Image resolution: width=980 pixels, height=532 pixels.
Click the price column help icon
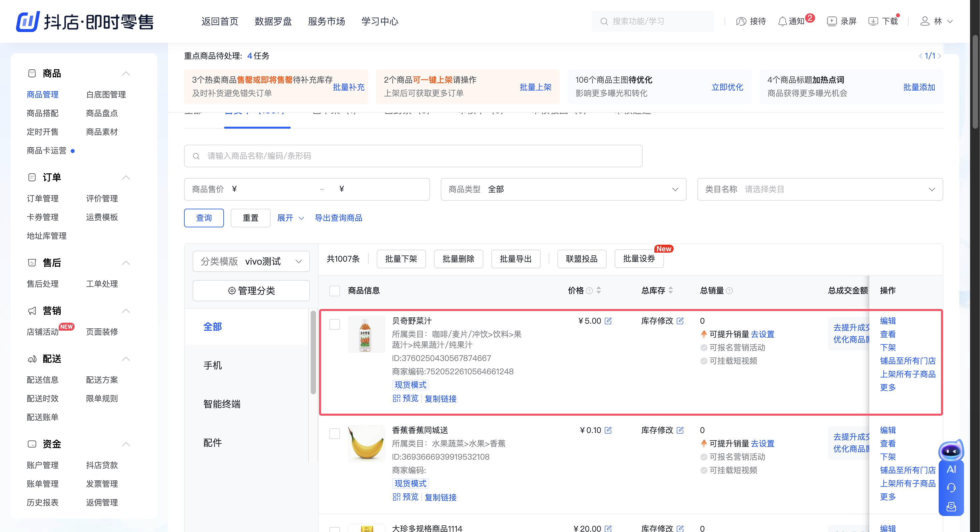pos(589,291)
